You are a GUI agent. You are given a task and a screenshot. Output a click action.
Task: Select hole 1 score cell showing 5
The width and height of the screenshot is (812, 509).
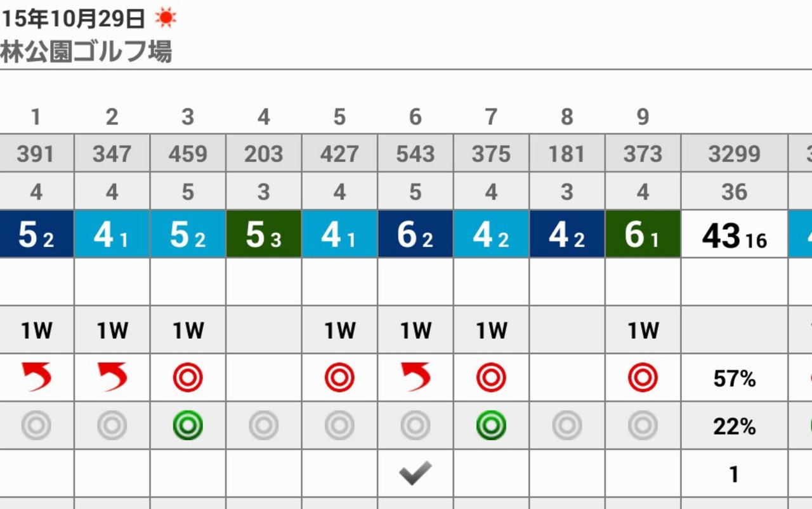tap(36, 234)
